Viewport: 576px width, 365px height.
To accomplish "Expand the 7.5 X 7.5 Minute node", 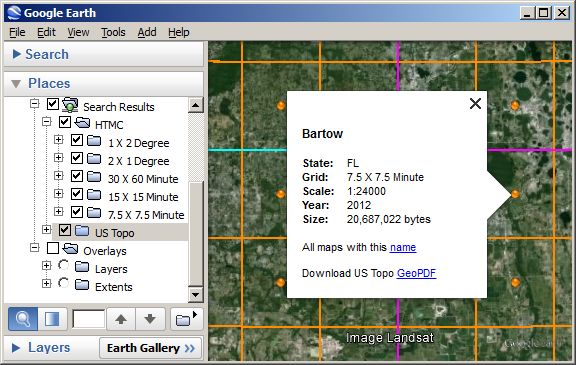I will point(58,212).
